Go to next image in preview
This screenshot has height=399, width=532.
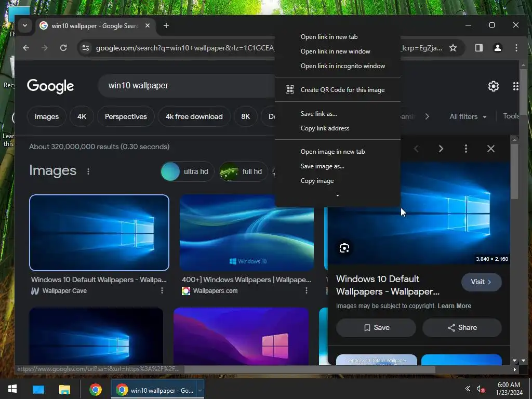(x=441, y=149)
